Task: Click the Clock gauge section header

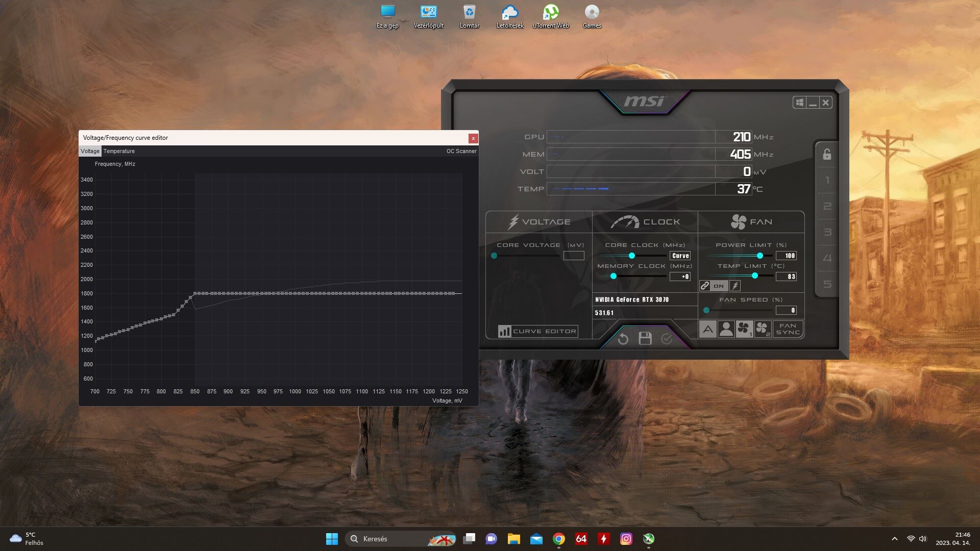Action: click(645, 222)
